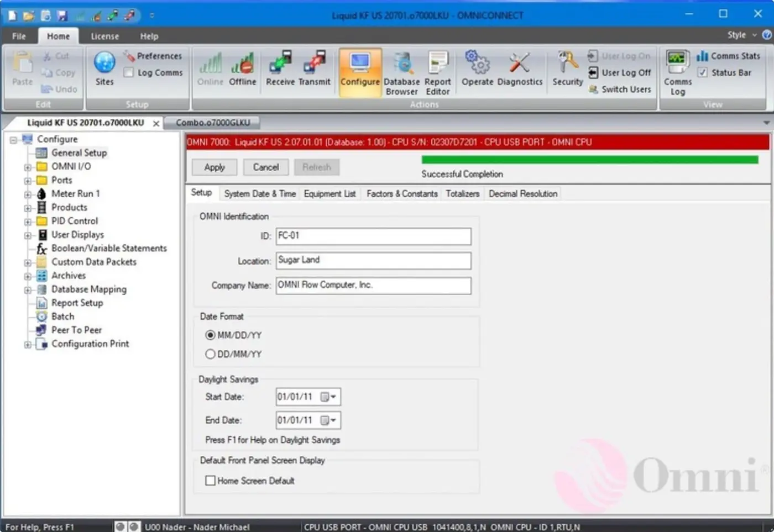The width and height of the screenshot is (774, 532).
Task: Toggle the Status Bar checkbox
Action: click(x=702, y=72)
